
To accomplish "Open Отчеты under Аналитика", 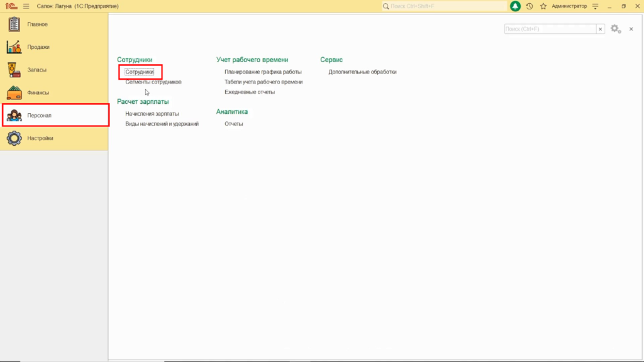I will (x=234, y=124).
